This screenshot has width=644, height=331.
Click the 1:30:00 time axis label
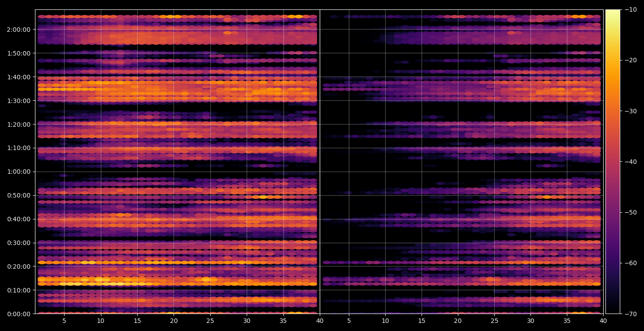pyautogui.click(x=18, y=100)
